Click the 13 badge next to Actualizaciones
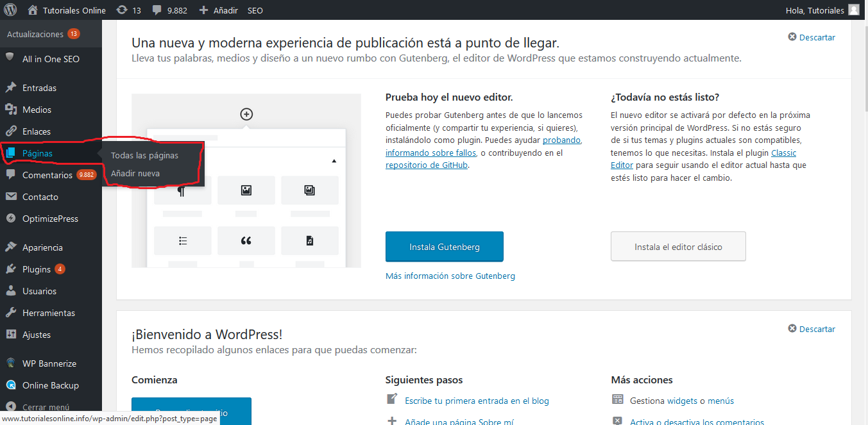Viewport: 868px width, 425px height. 74,34
